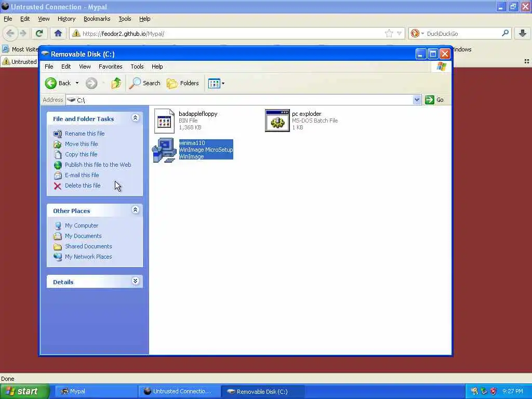Open the Back history dropdown arrow
This screenshot has width=532, height=399.
coord(77,83)
